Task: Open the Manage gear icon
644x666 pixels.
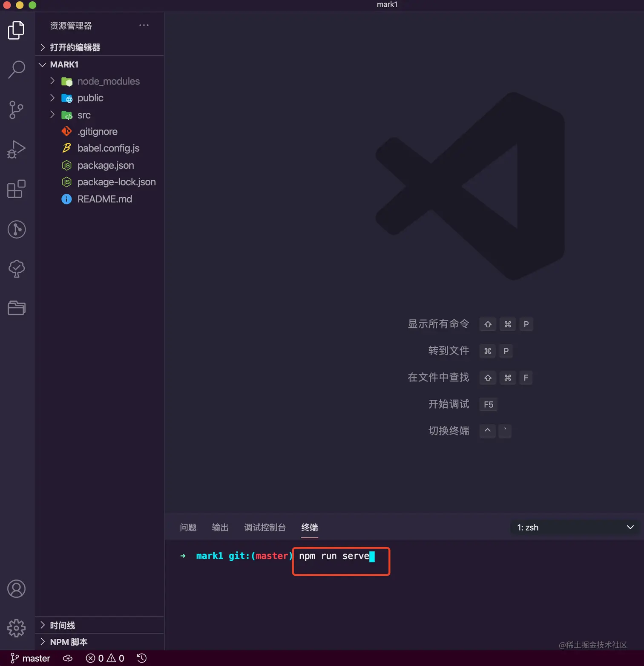Action: [x=17, y=628]
